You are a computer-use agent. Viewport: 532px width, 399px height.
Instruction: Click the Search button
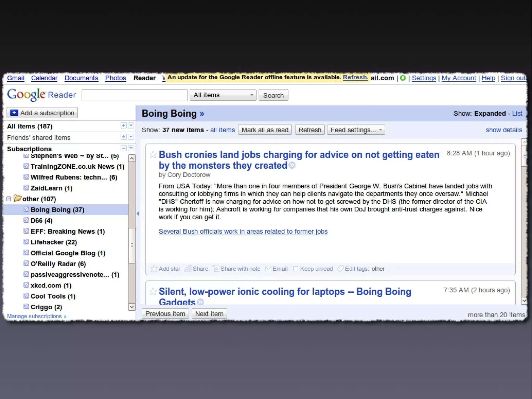tap(273, 95)
